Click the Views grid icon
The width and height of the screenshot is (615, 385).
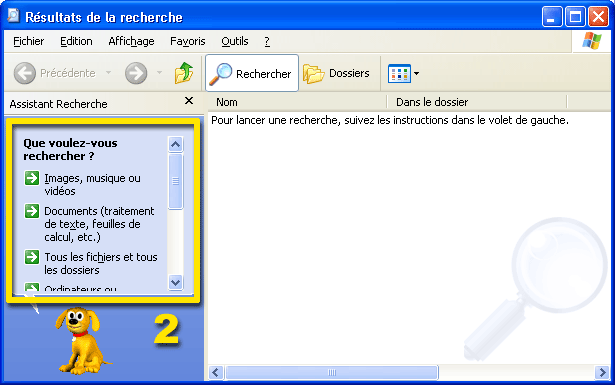pyautogui.click(x=399, y=73)
